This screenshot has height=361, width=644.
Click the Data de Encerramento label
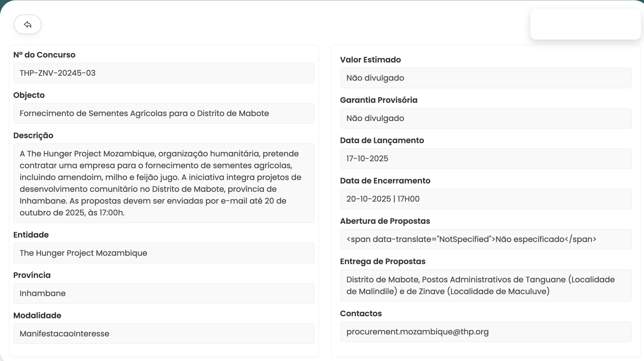click(x=385, y=181)
